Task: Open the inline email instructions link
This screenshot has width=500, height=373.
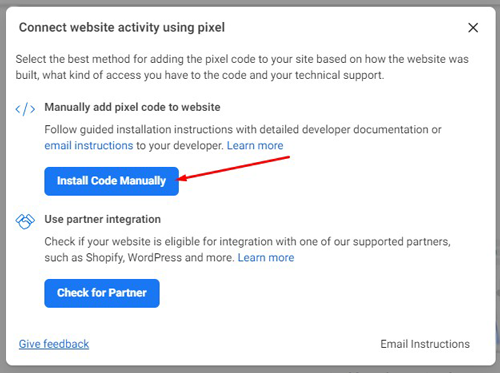Action: 89,146
